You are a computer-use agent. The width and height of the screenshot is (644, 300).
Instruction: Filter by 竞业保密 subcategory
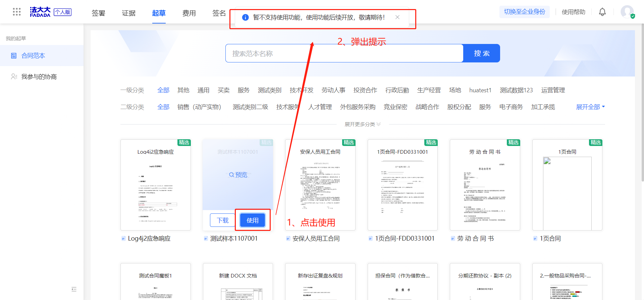395,107
